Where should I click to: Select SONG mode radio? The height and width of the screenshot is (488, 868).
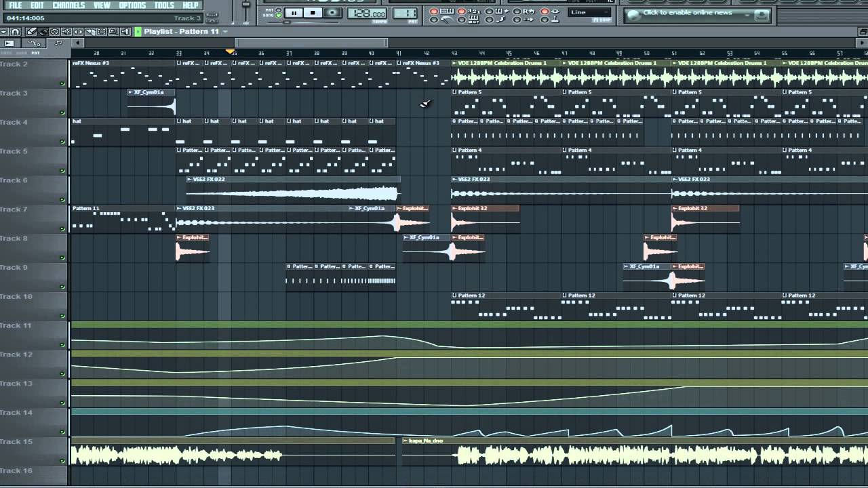278,16
